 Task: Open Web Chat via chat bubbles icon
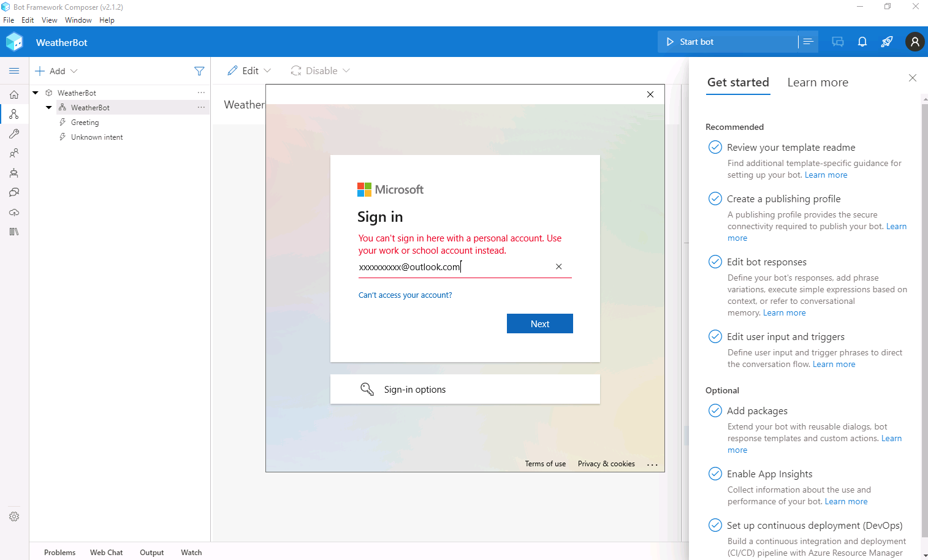point(838,42)
